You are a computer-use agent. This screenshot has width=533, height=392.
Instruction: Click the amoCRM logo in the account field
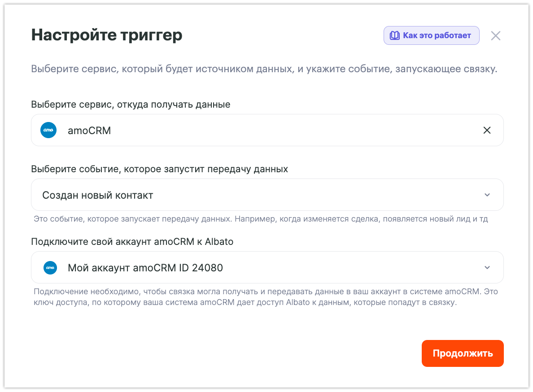[50, 268]
